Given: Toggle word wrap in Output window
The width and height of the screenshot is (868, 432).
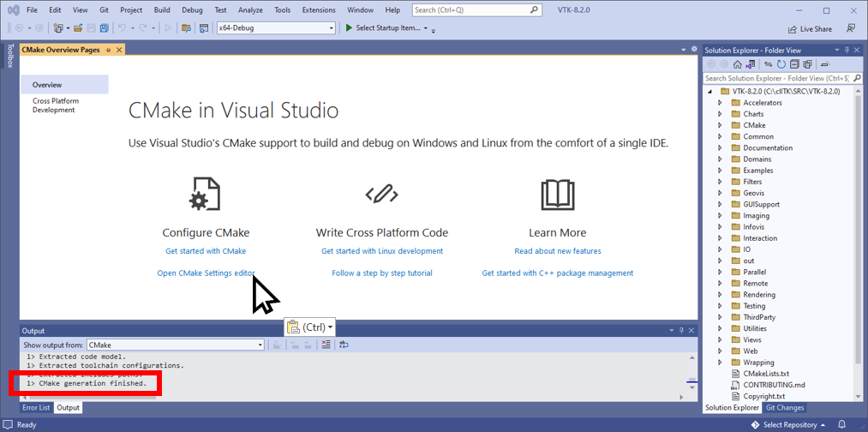Looking at the screenshot, I should 344,345.
